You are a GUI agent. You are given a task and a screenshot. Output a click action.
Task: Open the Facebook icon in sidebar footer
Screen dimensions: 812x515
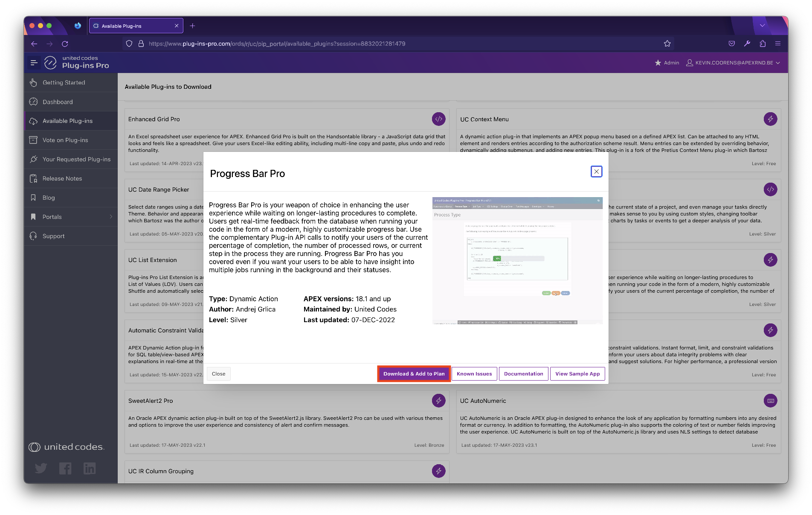tap(65, 468)
